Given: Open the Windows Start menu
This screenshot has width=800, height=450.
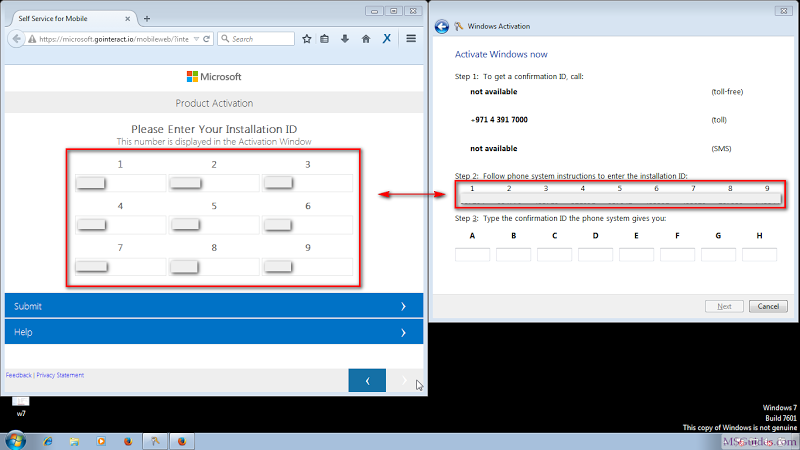Looking at the screenshot, I should (x=15, y=441).
